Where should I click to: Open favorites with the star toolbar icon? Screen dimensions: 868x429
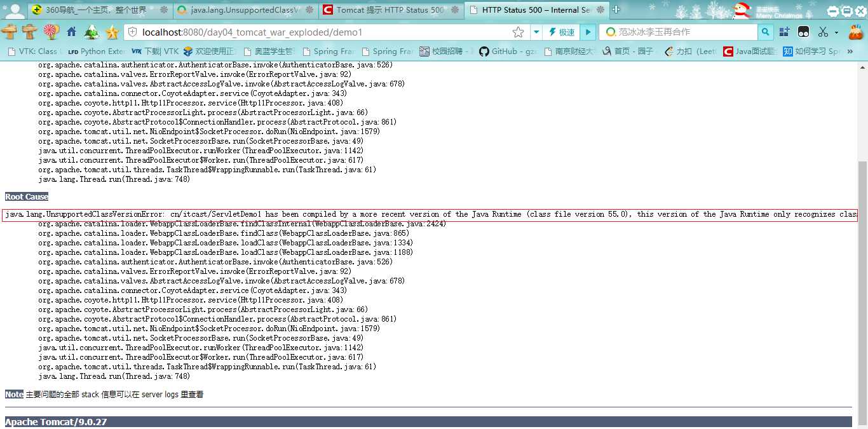point(112,32)
